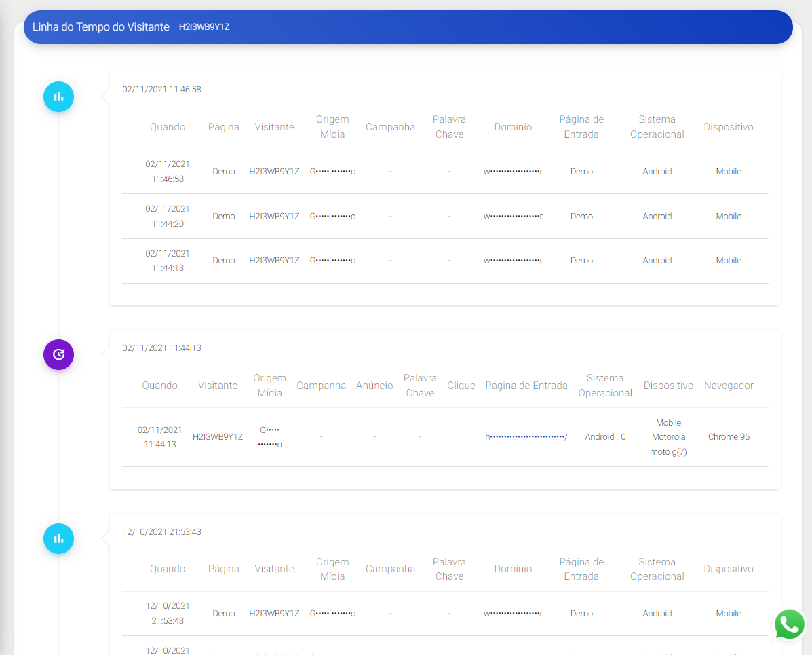Click the chart icon for 12/10/2021 21:53:43
Screen dimensions: 812x655
click(58, 538)
